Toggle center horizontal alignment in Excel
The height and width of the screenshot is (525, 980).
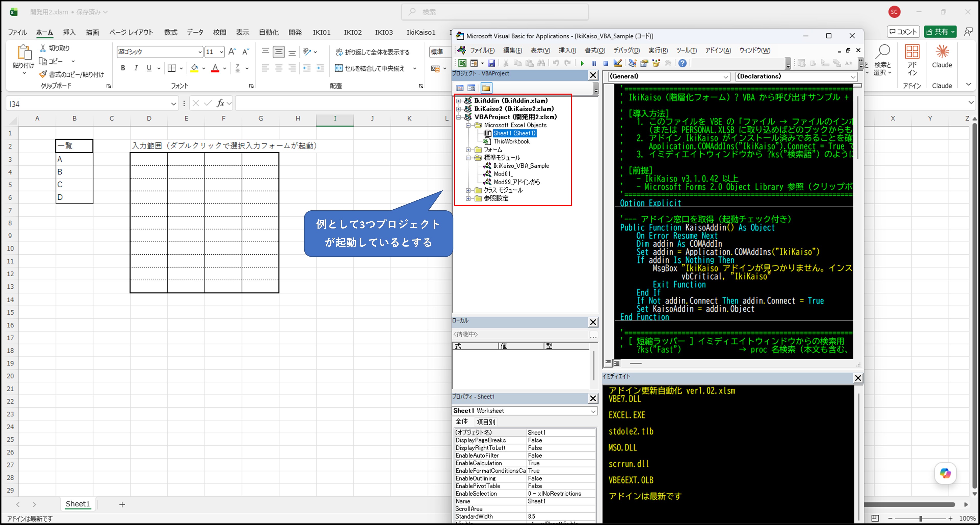pos(279,68)
